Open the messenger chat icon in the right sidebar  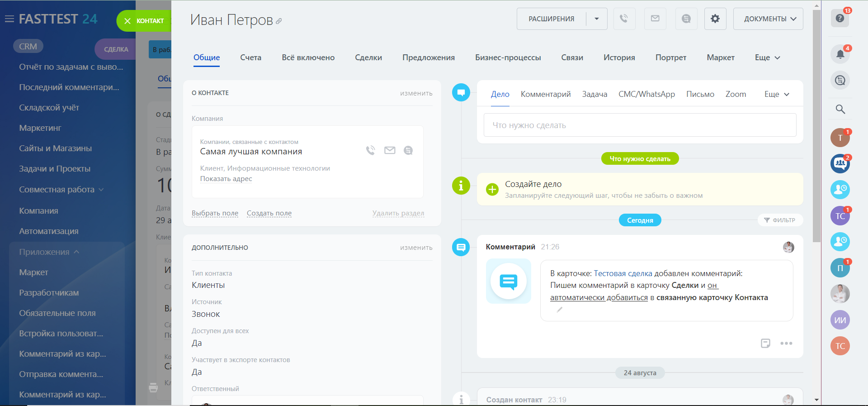(840, 81)
